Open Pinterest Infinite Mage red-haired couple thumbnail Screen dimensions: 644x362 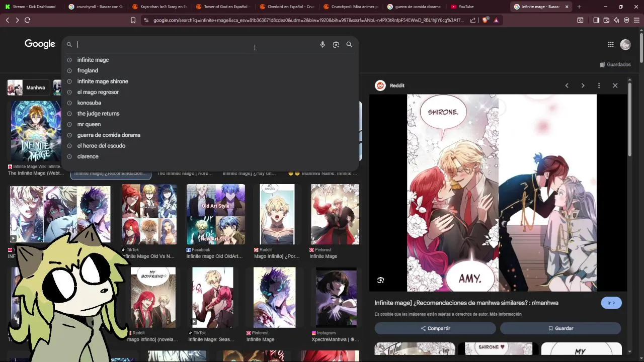pyautogui.click(x=335, y=214)
